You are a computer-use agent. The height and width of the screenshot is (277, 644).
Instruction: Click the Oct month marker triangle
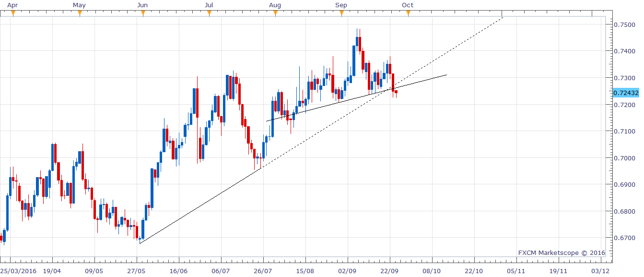point(408,13)
